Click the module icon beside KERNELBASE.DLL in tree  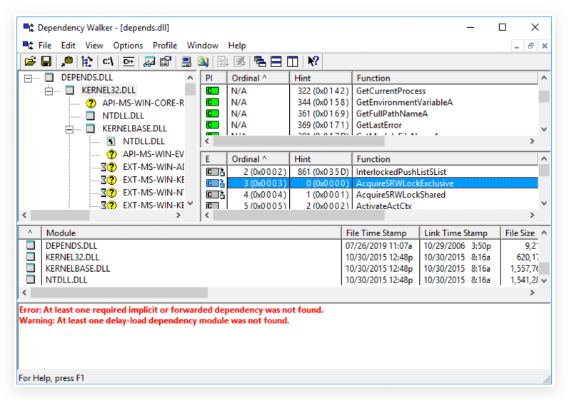(x=91, y=128)
